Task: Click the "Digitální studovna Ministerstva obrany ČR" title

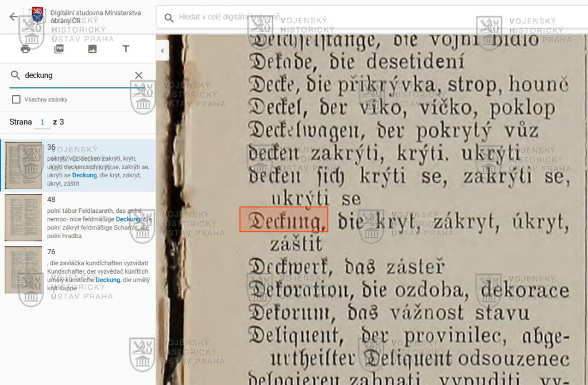Action: 95,16
